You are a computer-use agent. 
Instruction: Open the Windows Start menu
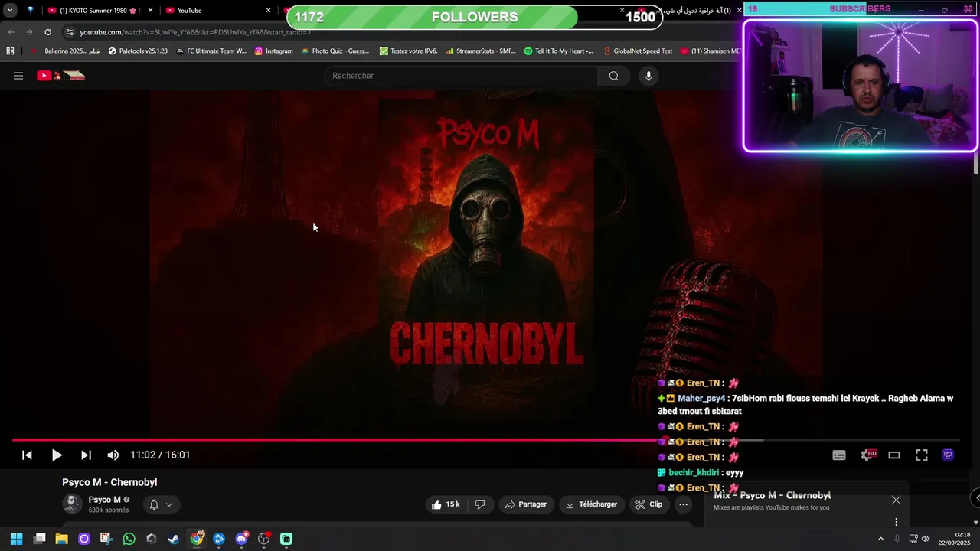click(x=17, y=539)
